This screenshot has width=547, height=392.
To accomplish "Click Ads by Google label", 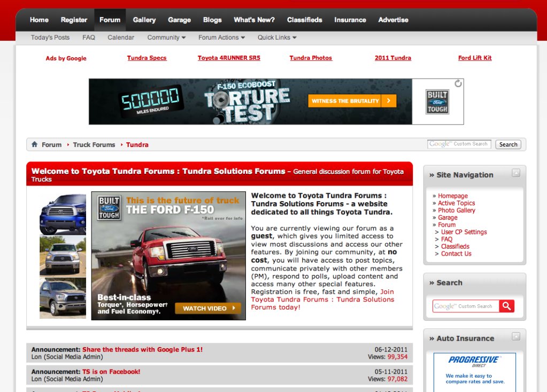I will point(66,58).
